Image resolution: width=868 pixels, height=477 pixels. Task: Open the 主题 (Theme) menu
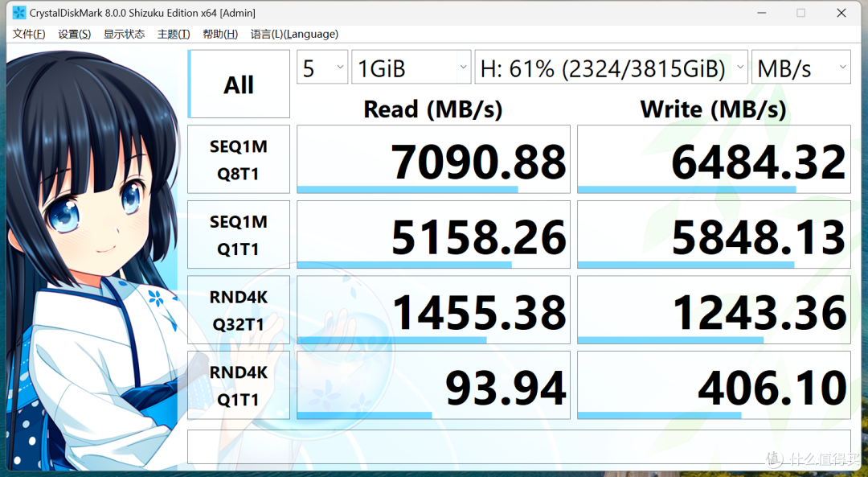tap(173, 34)
